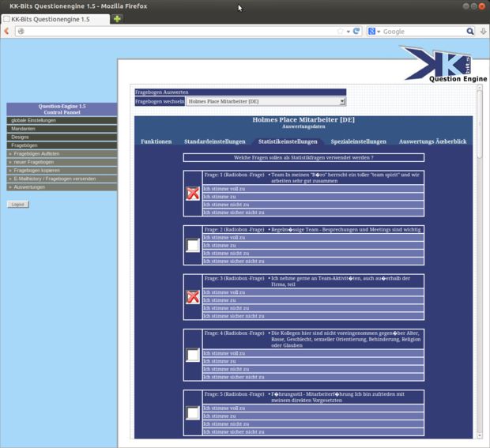Click the browser URL address field
490x448 pixels.
[x=180, y=32]
